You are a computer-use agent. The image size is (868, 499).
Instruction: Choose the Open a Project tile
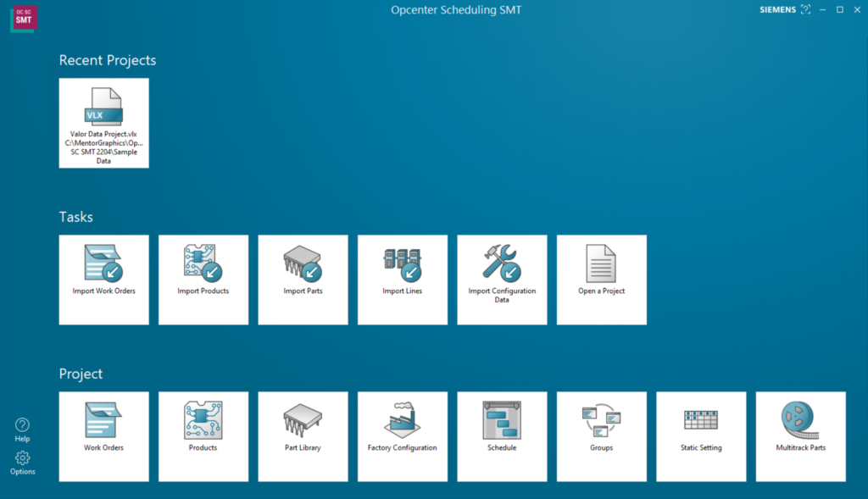[602, 280]
